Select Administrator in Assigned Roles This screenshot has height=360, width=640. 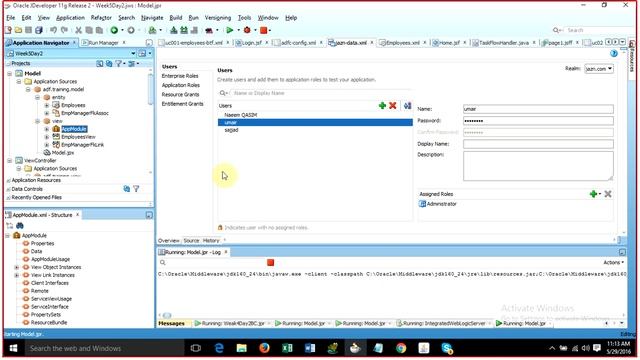pyautogui.click(x=441, y=204)
